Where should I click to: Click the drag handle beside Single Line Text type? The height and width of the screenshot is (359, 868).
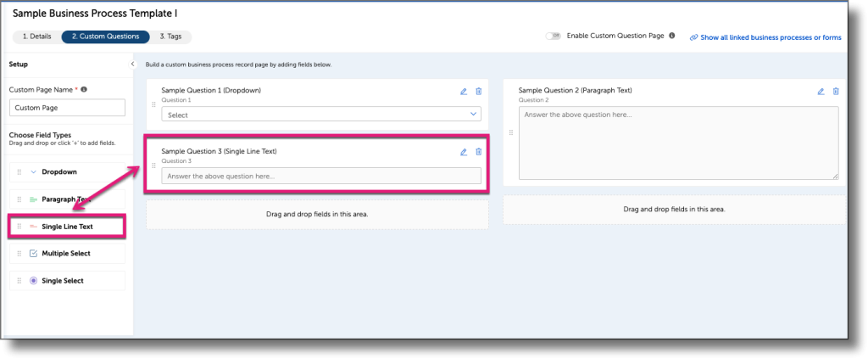(19, 227)
